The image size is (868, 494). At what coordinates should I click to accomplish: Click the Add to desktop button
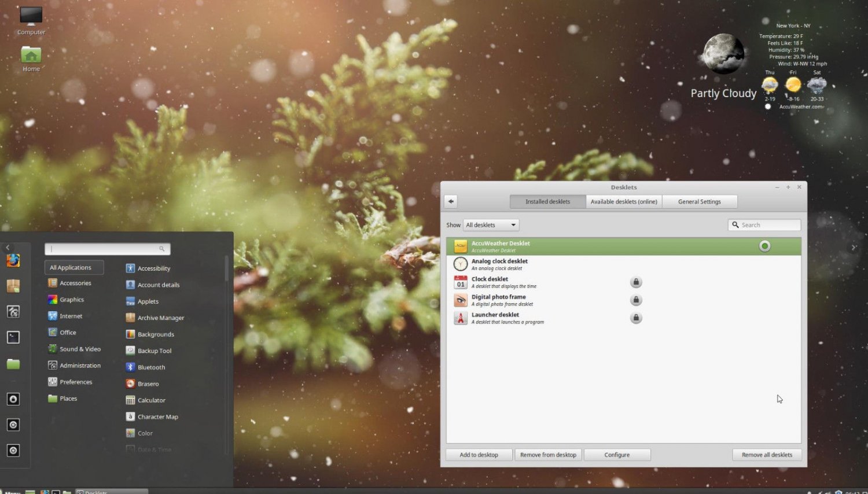tap(479, 455)
